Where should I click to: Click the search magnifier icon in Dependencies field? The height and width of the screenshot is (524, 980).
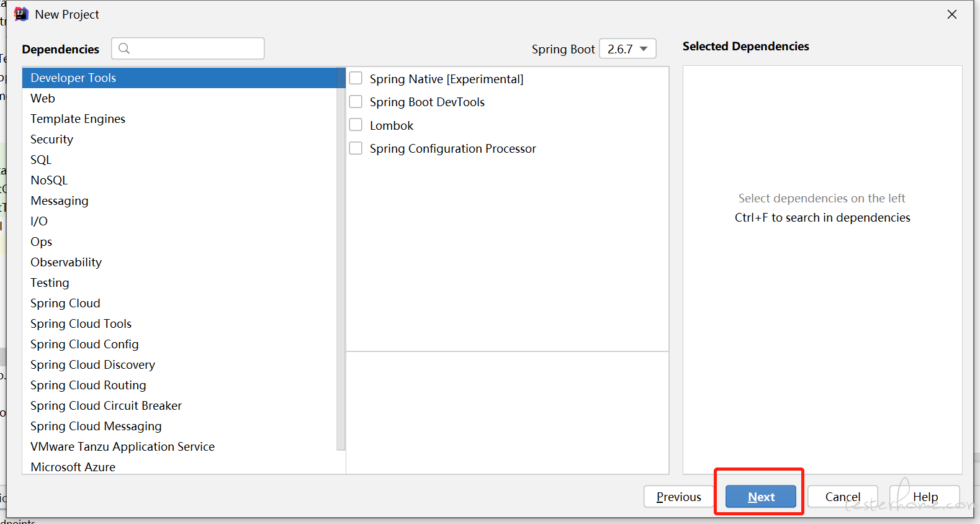point(124,48)
